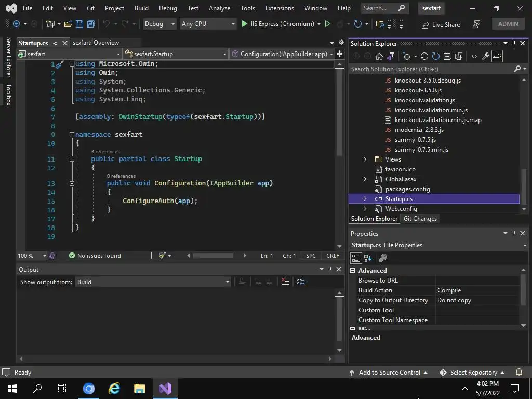
Task: Open the sexfart.Startup type dropdown
Action: click(x=175, y=54)
